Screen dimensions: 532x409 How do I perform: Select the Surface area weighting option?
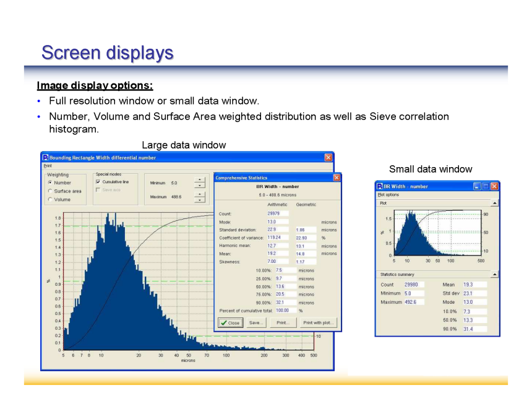tap(50, 191)
